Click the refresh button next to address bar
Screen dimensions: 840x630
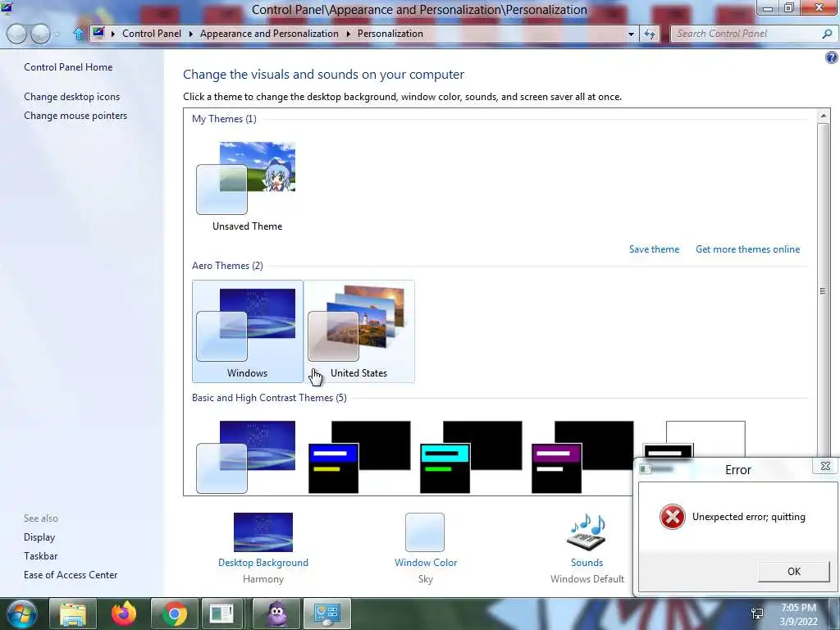click(650, 34)
